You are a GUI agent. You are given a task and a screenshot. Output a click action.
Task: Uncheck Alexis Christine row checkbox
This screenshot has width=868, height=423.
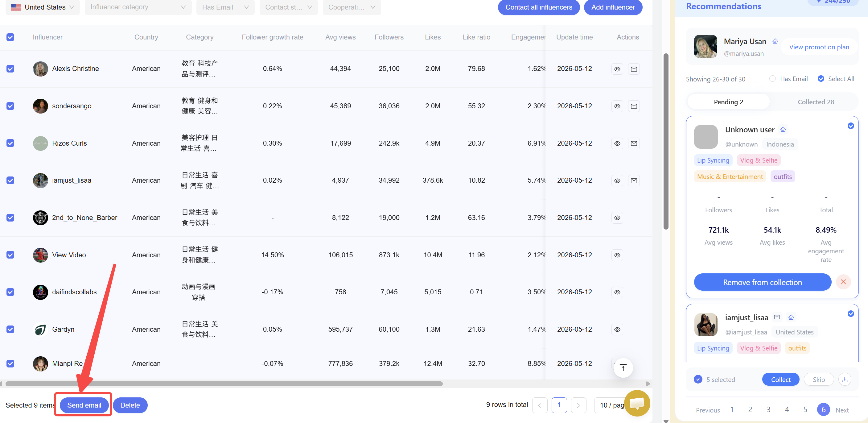click(10, 69)
